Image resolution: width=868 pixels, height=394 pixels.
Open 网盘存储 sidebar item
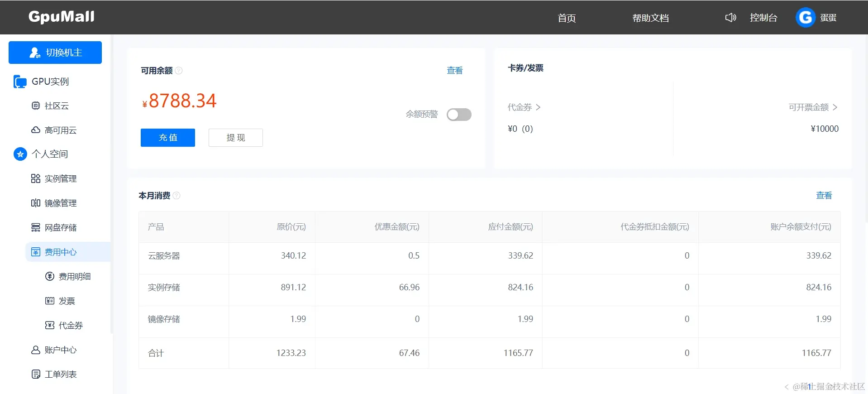tap(61, 227)
